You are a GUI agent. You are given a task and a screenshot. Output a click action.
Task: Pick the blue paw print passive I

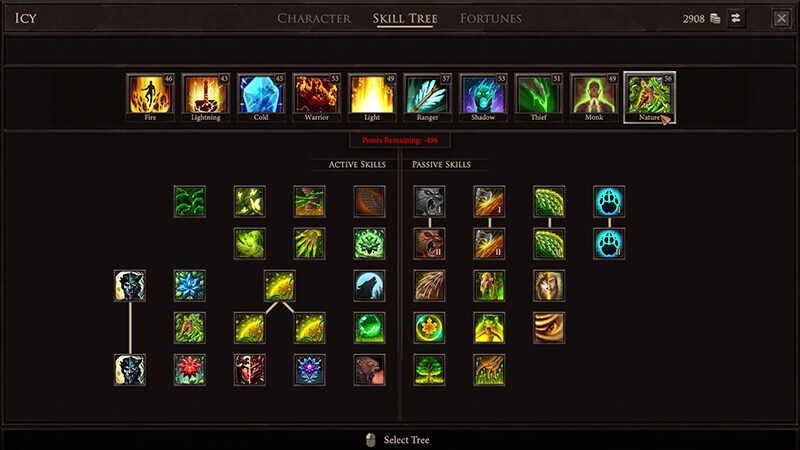(609, 202)
